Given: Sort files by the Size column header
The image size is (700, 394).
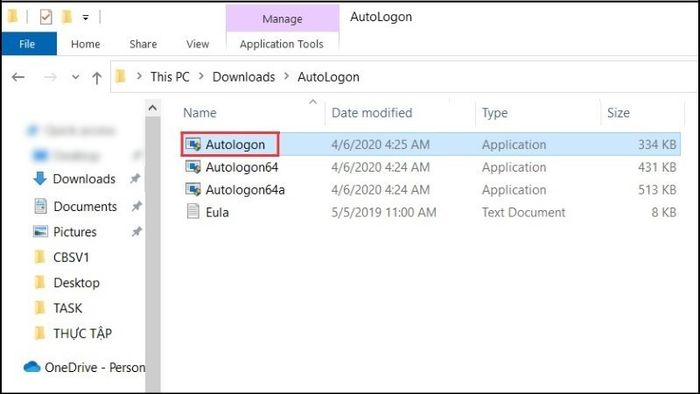Looking at the screenshot, I should (x=618, y=113).
